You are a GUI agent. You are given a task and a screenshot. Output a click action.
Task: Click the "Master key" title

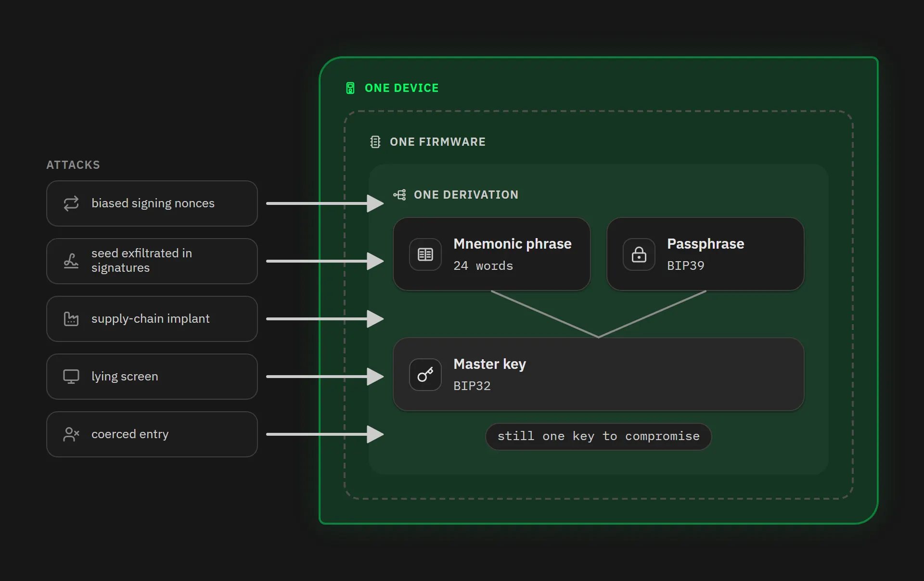click(490, 364)
